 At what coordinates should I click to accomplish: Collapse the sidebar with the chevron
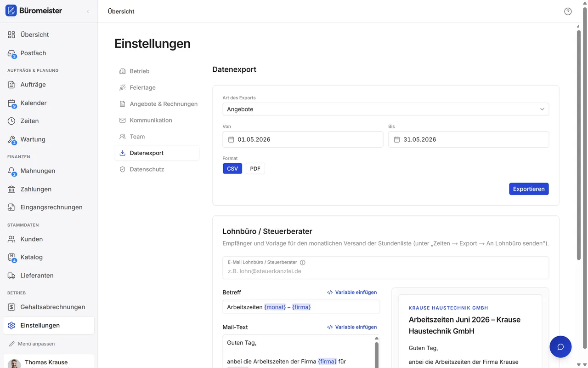click(x=88, y=11)
